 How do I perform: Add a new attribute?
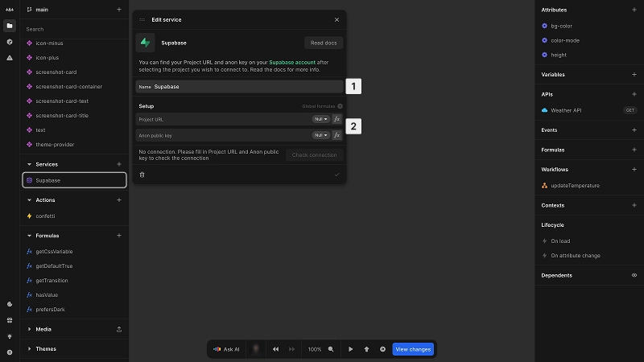pyautogui.click(x=634, y=10)
